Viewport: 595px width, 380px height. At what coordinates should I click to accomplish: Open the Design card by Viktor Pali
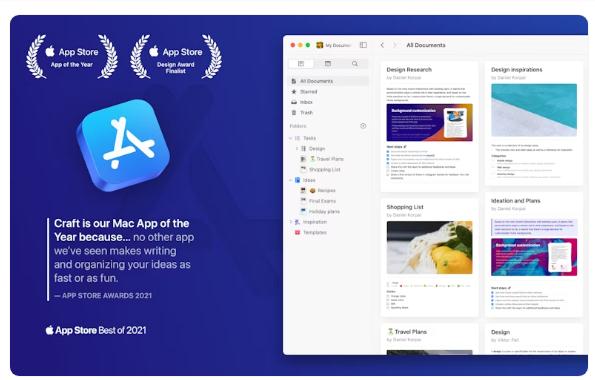(x=534, y=339)
